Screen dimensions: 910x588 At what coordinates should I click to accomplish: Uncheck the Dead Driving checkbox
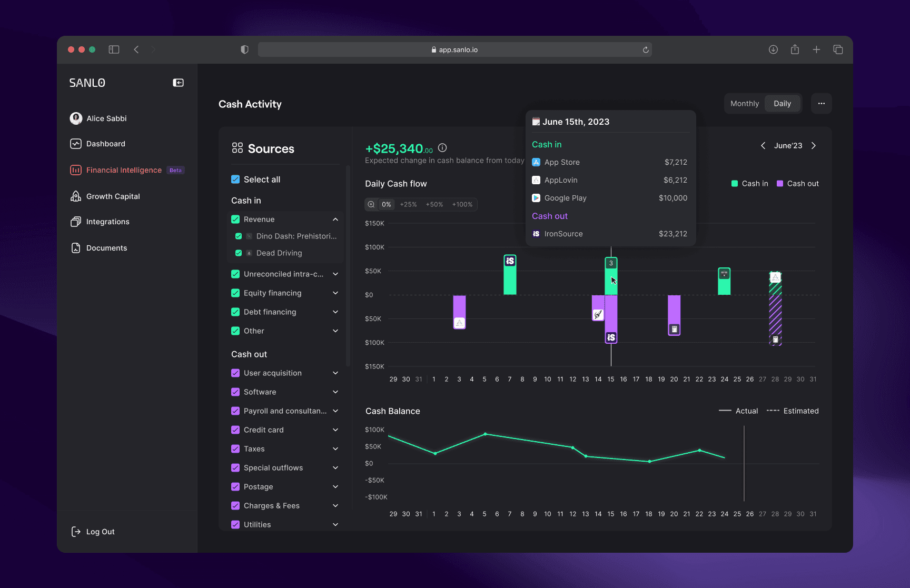[x=239, y=253]
